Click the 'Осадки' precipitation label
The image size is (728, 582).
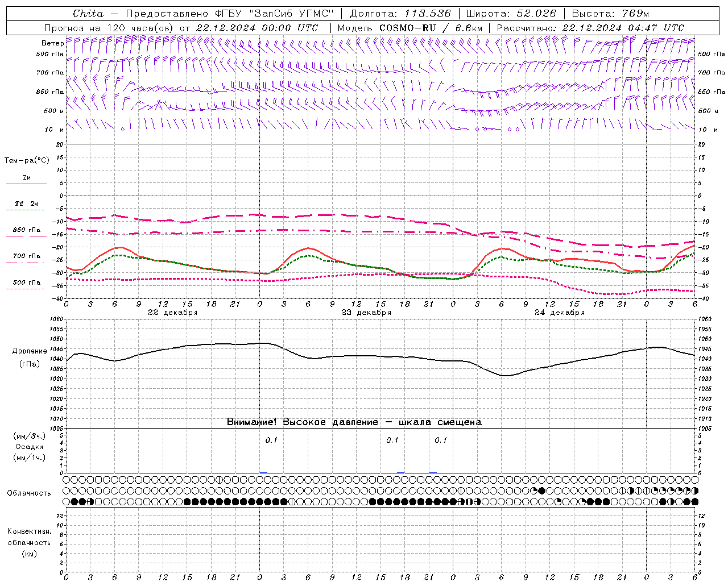pos(30,447)
